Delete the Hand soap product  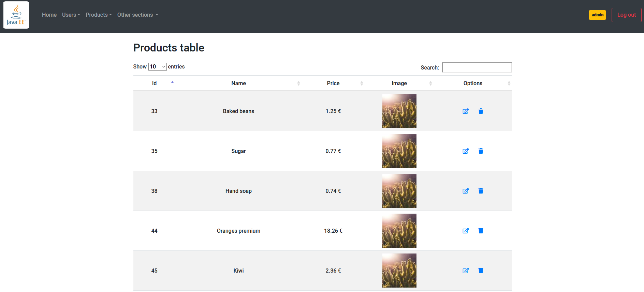pos(481,191)
